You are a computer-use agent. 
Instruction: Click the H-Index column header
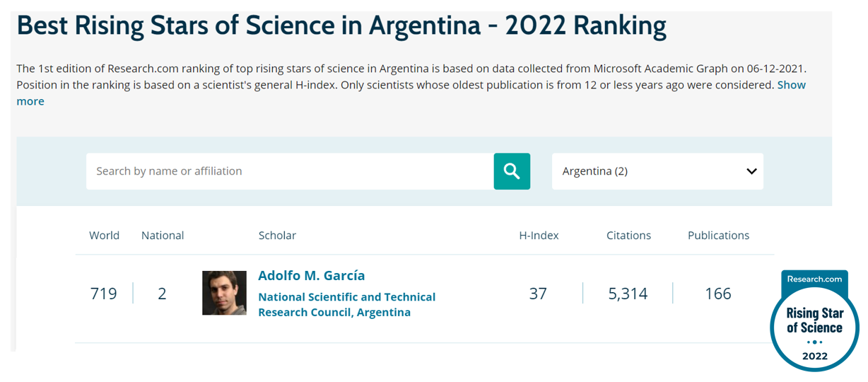[x=539, y=236]
